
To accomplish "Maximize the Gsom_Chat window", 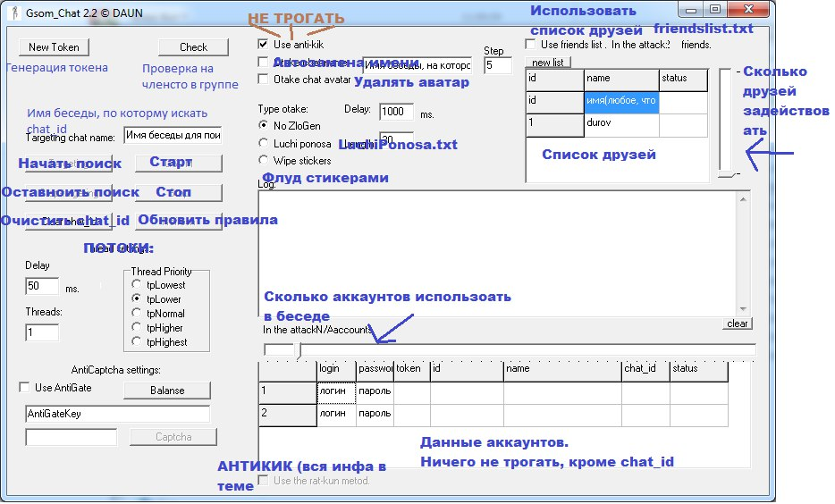I will click(x=715, y=10).
